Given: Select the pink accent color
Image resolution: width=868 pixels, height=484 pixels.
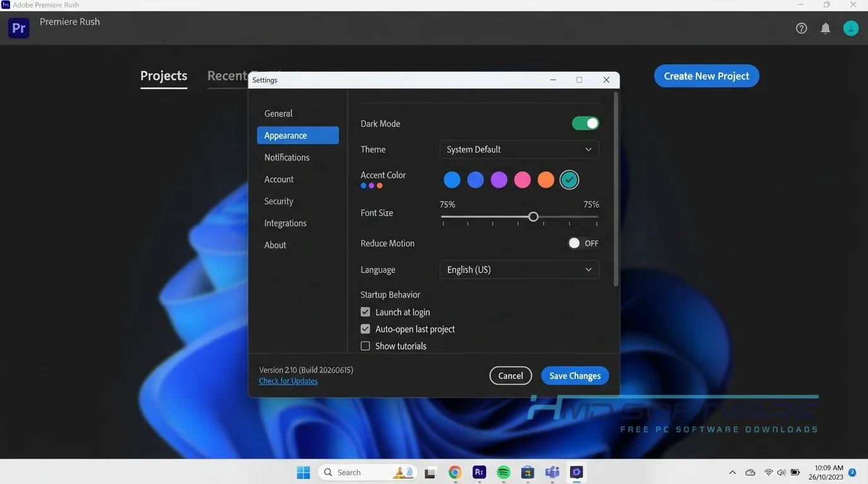Looking at the screenshot, I should tap(522, 180).
